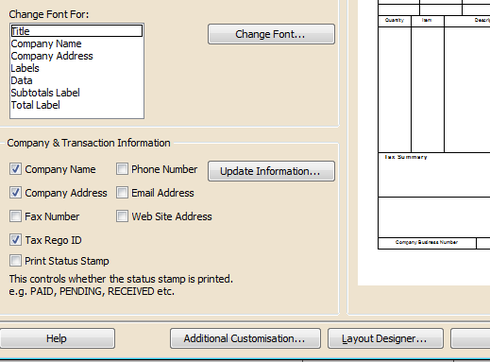490x362 pixels.
Task: Click Tax Summary in the preview
Action: point(405,157)
